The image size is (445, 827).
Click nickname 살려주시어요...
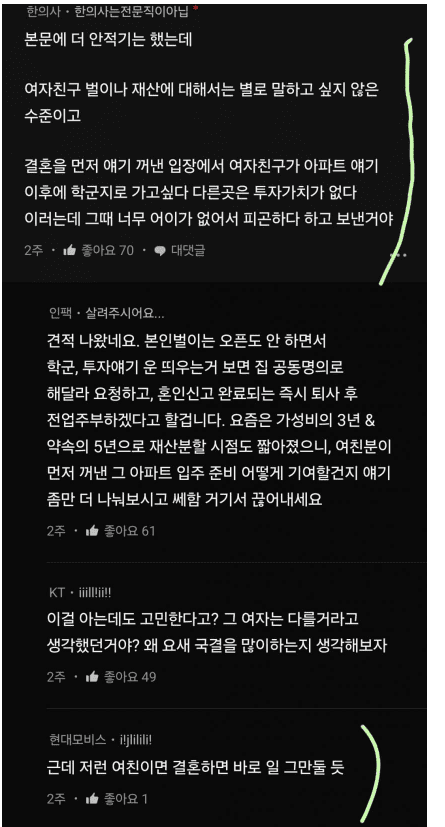124,314
